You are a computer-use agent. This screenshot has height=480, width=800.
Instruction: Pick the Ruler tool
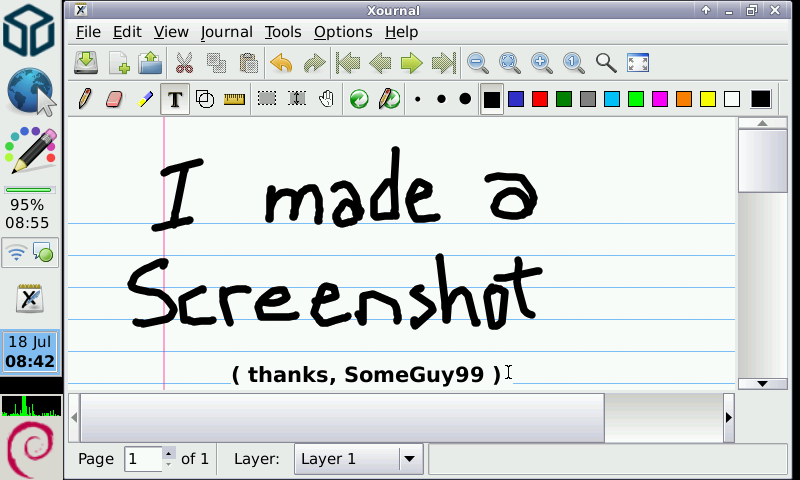point(235,99)
